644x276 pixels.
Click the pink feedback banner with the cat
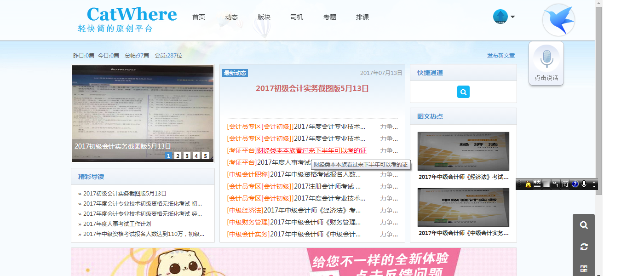[x=293, y=262]
